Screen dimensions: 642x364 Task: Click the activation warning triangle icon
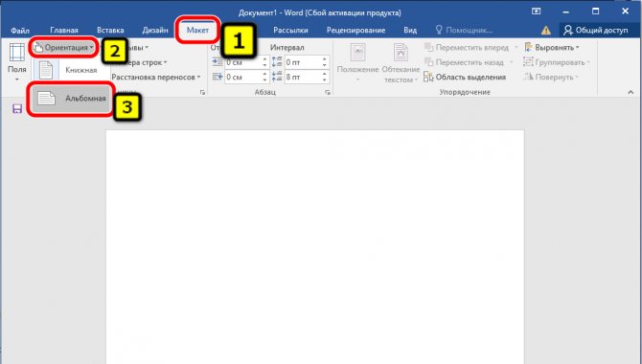546,31
